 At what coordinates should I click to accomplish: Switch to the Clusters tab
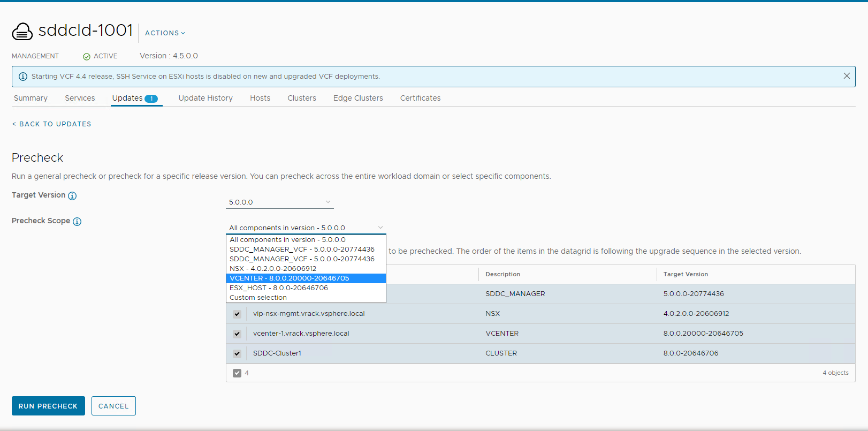[x=302, y=98]
